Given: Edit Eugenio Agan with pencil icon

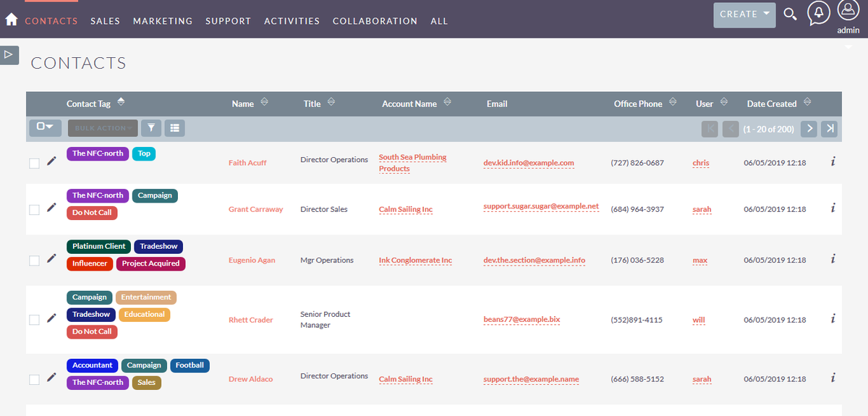Looking at the screenshot, I should coord(51,258).
